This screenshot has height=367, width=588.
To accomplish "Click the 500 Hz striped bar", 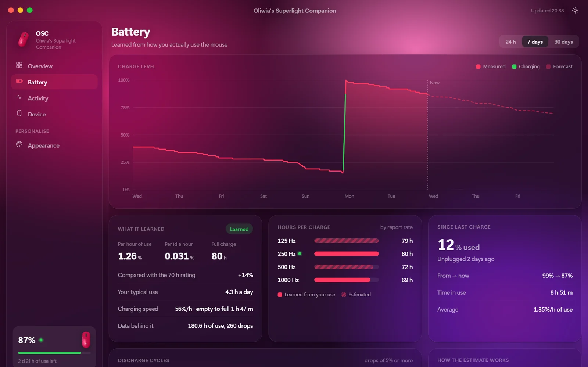I will (x=346, y=267).
